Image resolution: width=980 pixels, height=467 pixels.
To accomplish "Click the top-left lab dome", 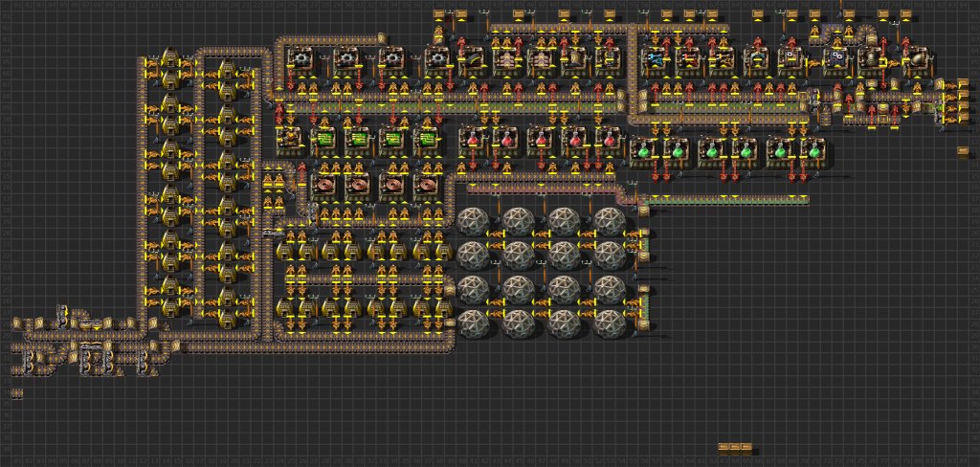I will pyautogui.click(x=473, y=222).
